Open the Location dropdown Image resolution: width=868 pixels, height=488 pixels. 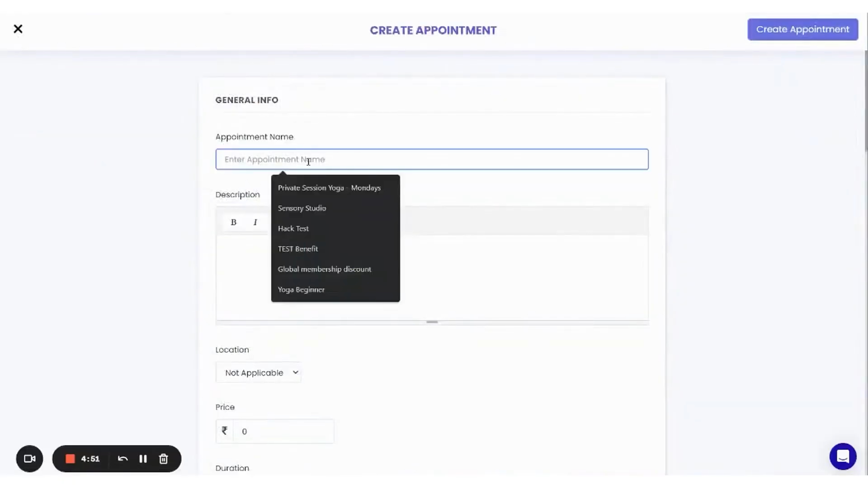pos(258,372)
